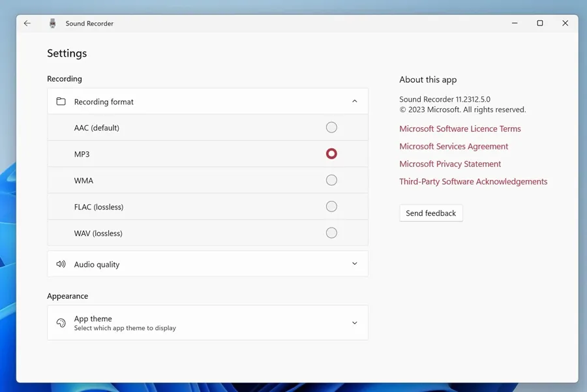Minimize the Sound Recorder window
587x392 pixels.
click(x=515, y=23)
